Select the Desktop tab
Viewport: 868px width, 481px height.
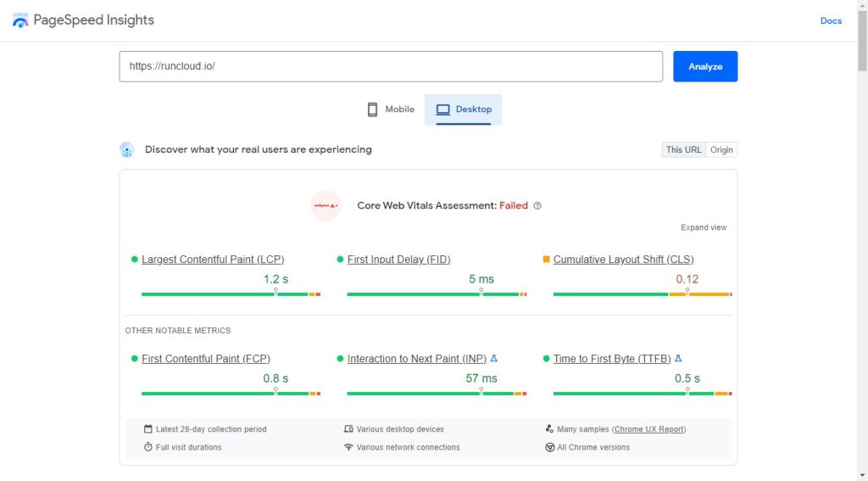[x=464, y=109]
